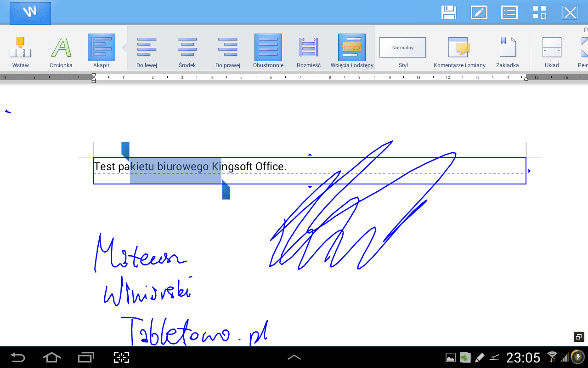The height and width of the screenshot is (368, 588).
Task: Switch to edit mode using the pencil icon
Action: [479, 12]
